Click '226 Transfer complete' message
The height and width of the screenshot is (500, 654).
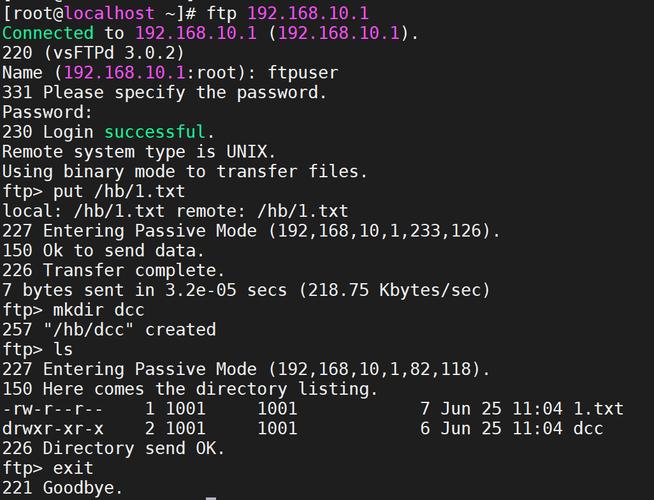point(113,270)
